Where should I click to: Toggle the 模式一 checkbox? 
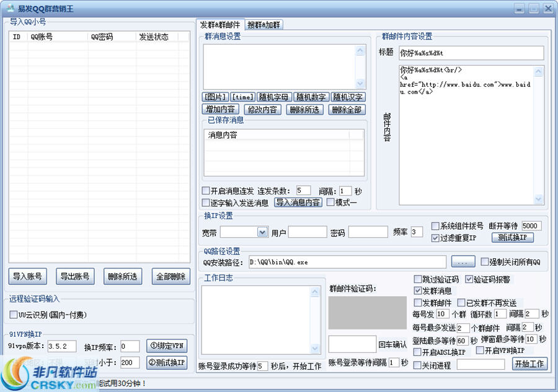click(330, 203)
